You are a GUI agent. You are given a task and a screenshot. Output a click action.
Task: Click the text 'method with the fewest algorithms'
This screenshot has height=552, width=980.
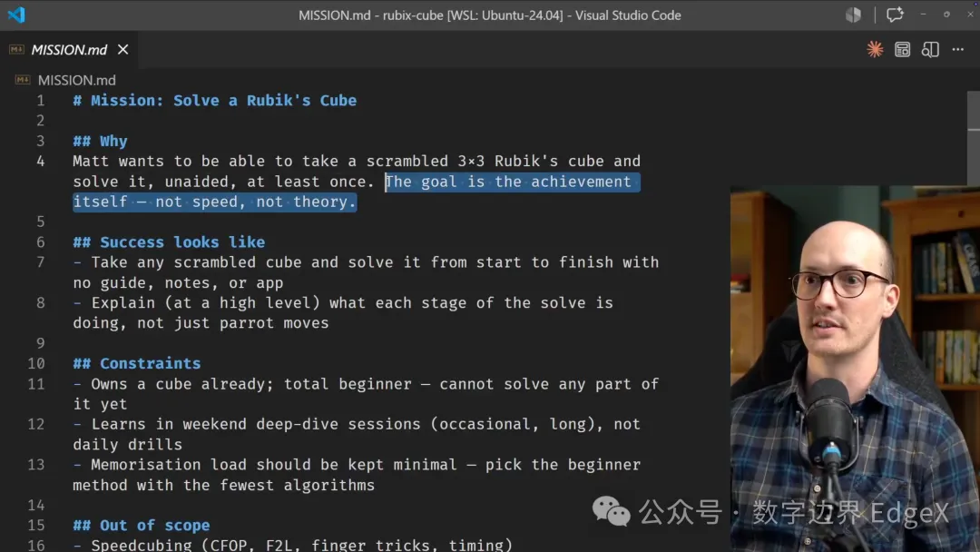pyautogui.click(x=224, y=485)
